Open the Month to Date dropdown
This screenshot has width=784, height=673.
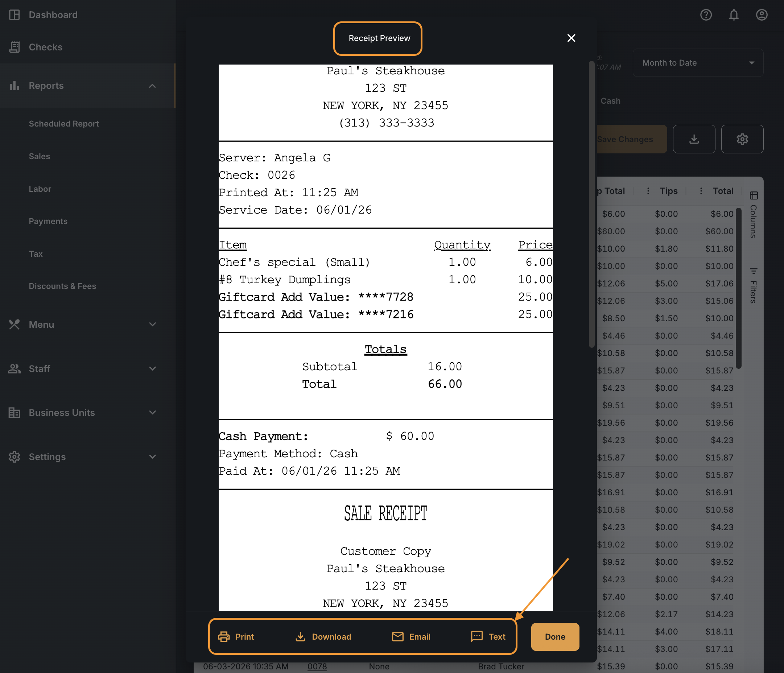coord(697,63)
